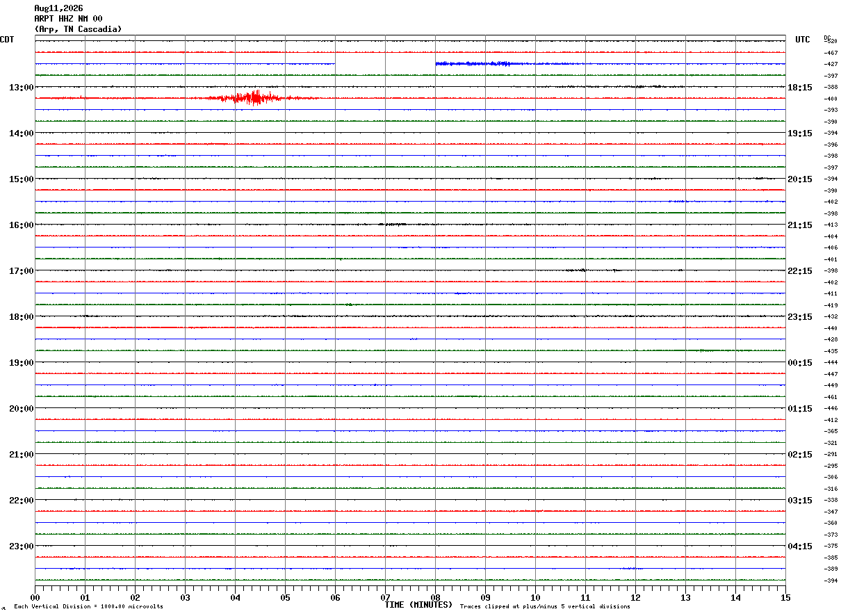841x616 pixels.
Task: Select the DC offset value -316
Action: [x=831, y=489]
